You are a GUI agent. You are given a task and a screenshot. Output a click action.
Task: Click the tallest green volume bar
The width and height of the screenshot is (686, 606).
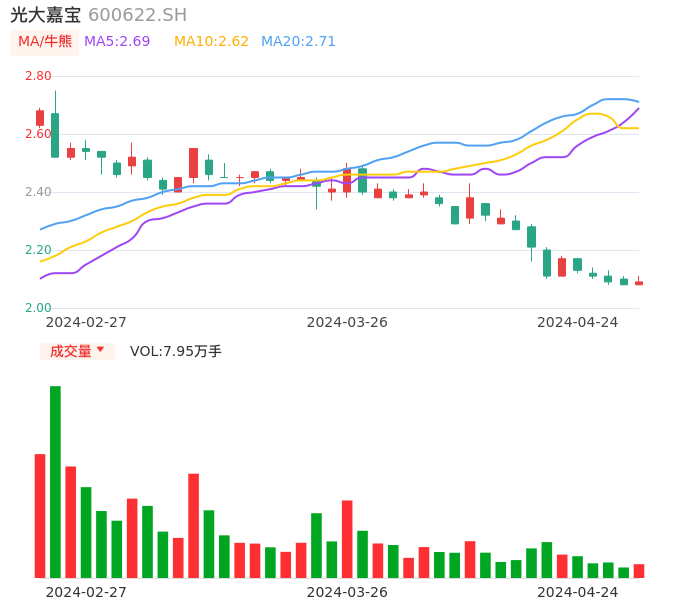click(x=55, y=480)
